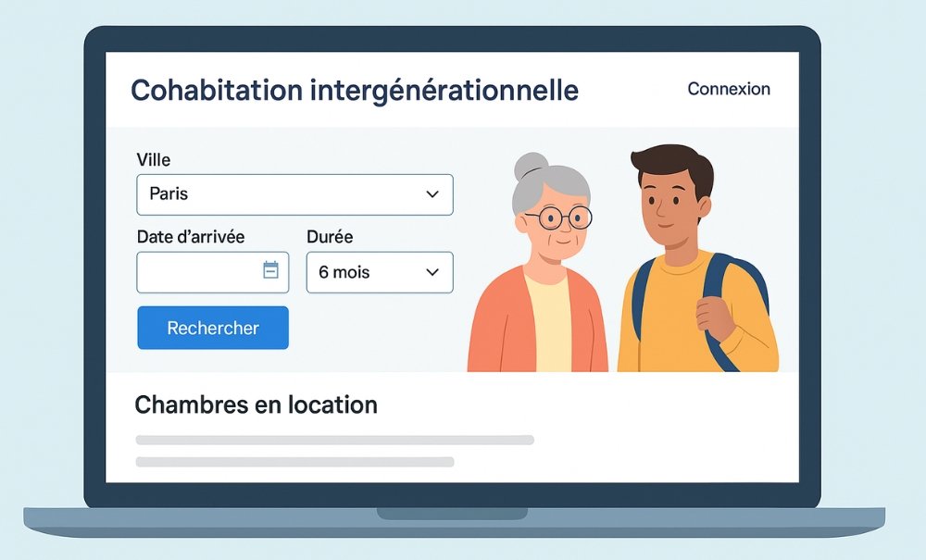
Task: Click the chevron arrow in Ville dropdown
Action: (x=432, y=194)
